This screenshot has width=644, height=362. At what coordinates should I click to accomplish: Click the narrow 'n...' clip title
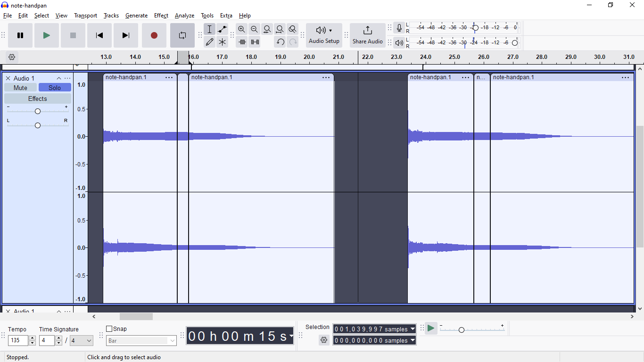[481, 77]
